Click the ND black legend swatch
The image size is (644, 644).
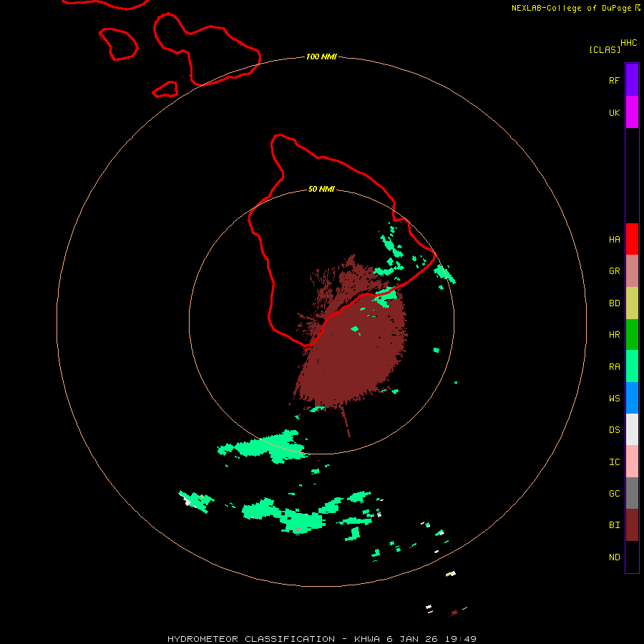click(x=632, y=557)
